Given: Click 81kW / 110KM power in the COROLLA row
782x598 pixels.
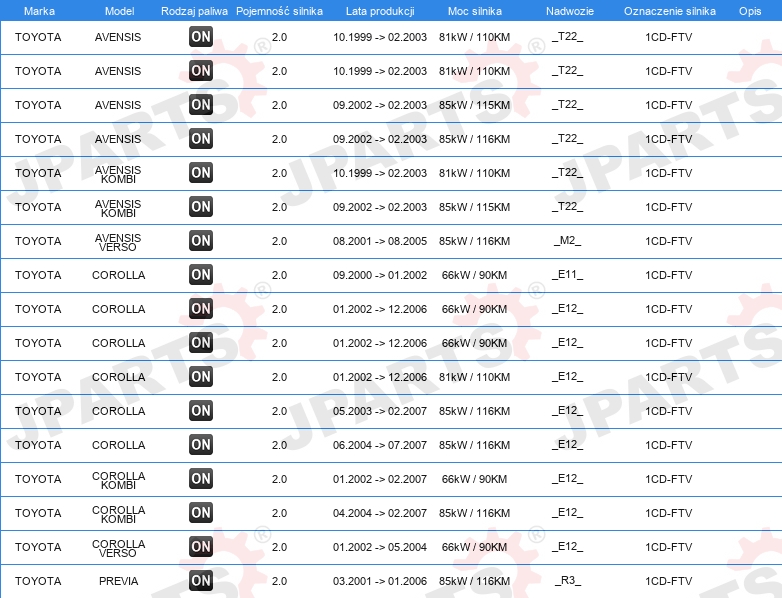Looking at the screenshot, I should tap(474, 378).
